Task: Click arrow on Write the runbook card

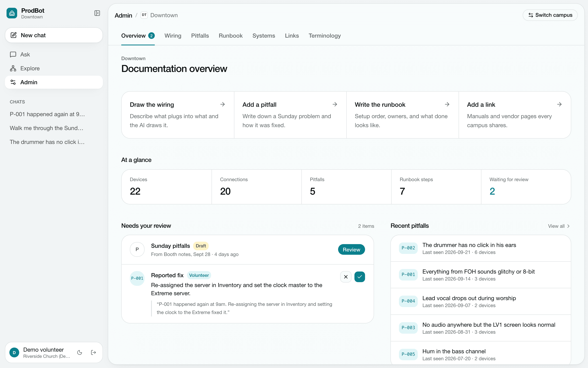Action: pyautogui.click(x=447, y=104)
